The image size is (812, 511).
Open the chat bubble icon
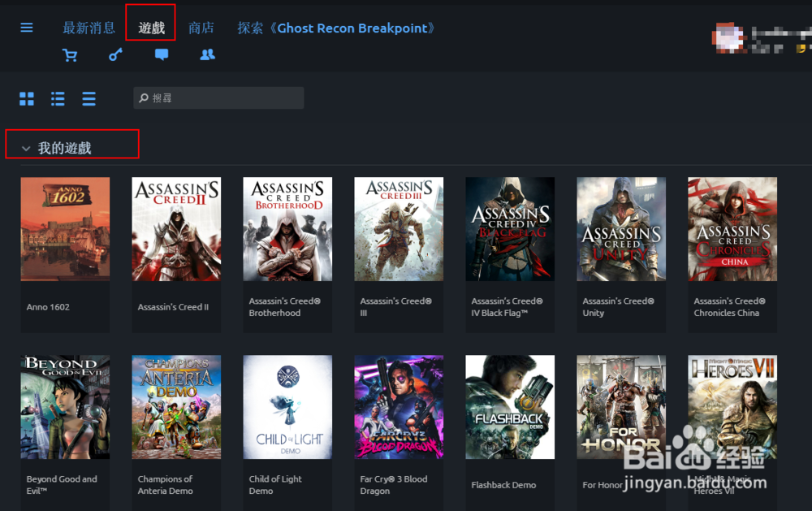tap(162, 54)
